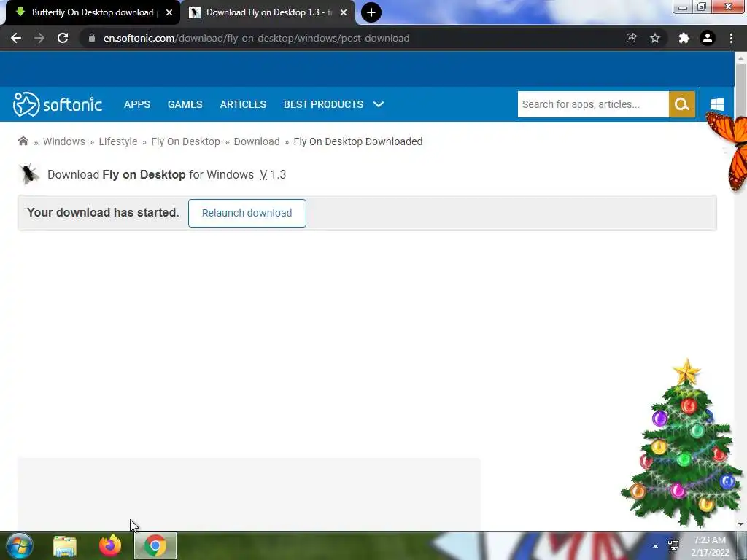Open network icon in system tray
This screenshot has height=560, width=747.
pos(673,545)
